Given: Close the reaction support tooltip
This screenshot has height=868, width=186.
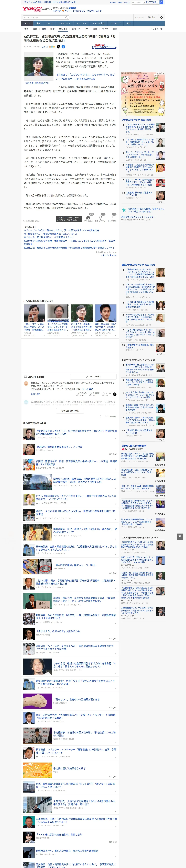Looking at the screenshot, I should click(80, 217).
